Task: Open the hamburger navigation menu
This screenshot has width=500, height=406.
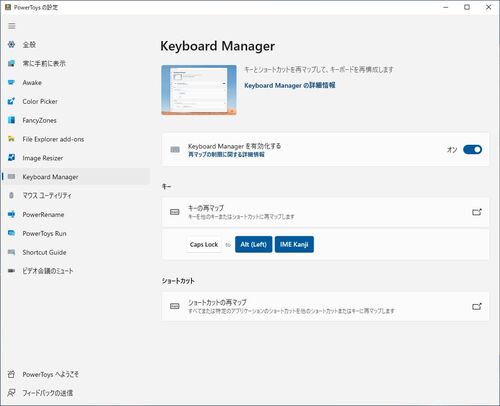Action: 12,26
